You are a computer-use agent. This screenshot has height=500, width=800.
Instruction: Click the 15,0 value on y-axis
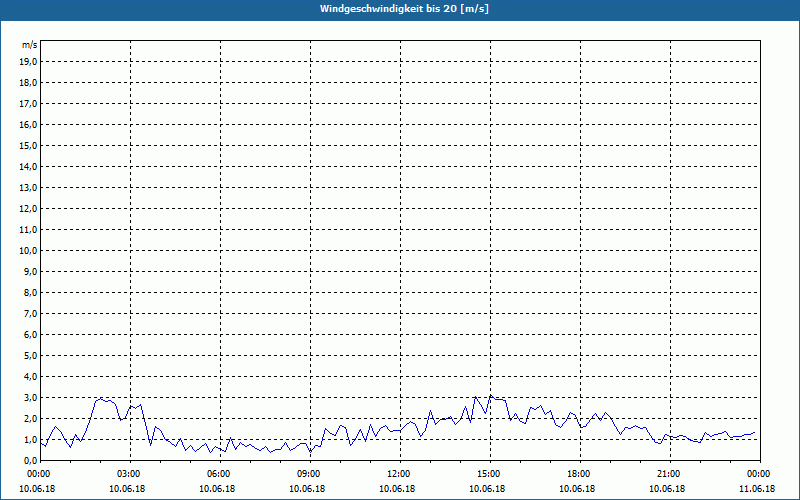[29, 145]
